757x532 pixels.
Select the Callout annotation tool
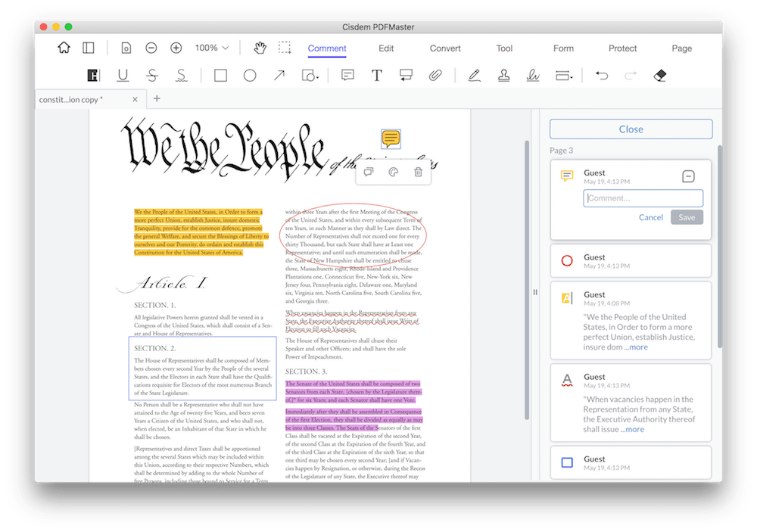[x=406, y=75]
